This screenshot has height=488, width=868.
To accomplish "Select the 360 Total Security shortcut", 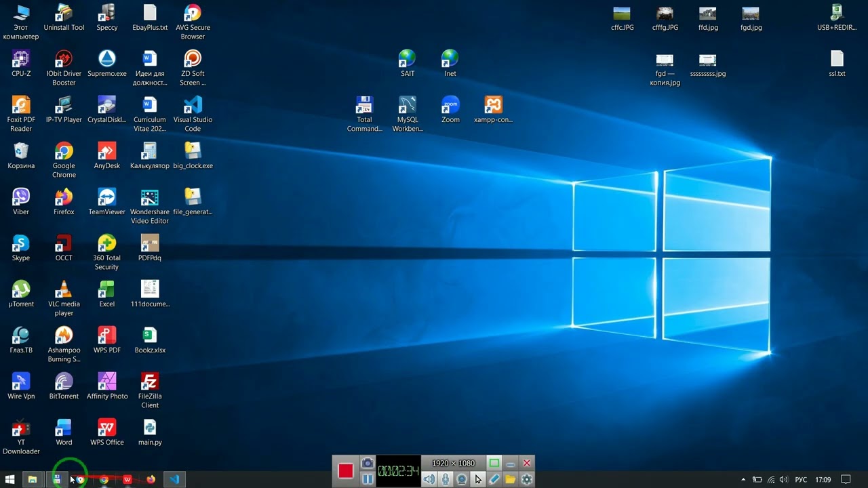I will coord(107,252).
